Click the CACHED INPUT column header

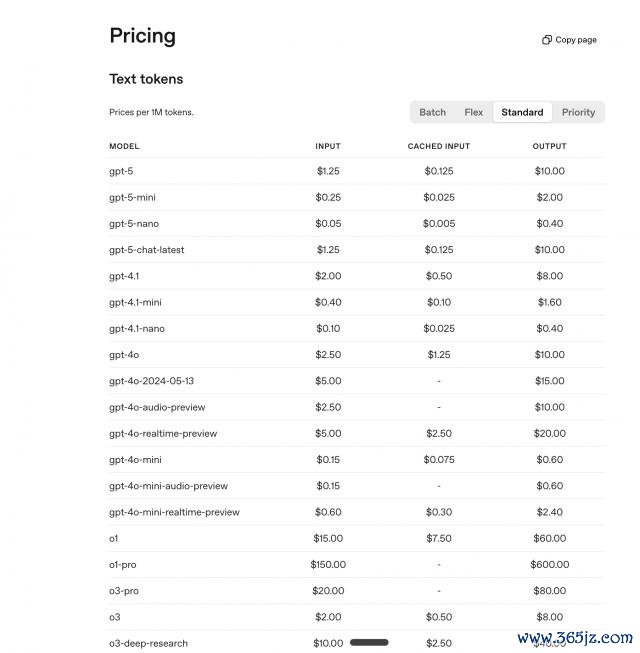(438, 147)
